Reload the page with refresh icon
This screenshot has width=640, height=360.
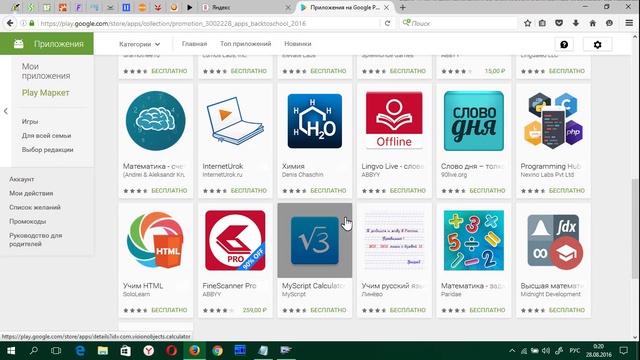click(x=387, y=23)
